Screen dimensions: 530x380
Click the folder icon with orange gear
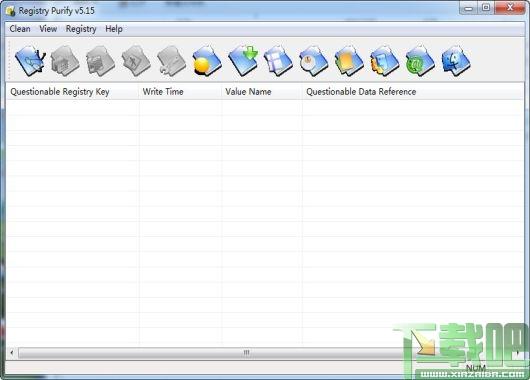[x=385, y=61]
